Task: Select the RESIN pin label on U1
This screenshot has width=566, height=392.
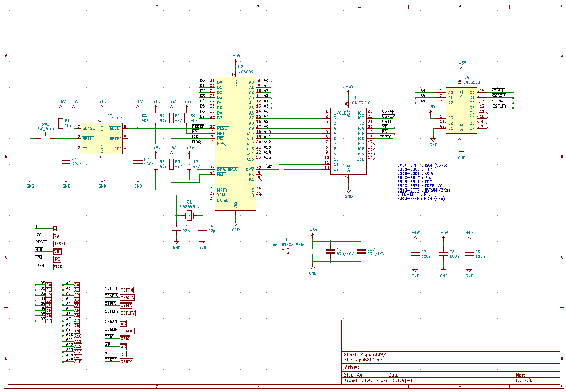Action: 88,138
